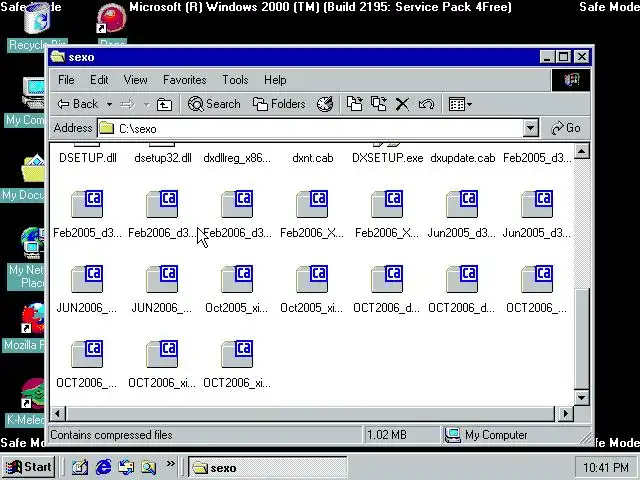Screen dimensions: 640x480
Task: Select the second Feb2006_X... cab file icon
Action: click(387, 204)
